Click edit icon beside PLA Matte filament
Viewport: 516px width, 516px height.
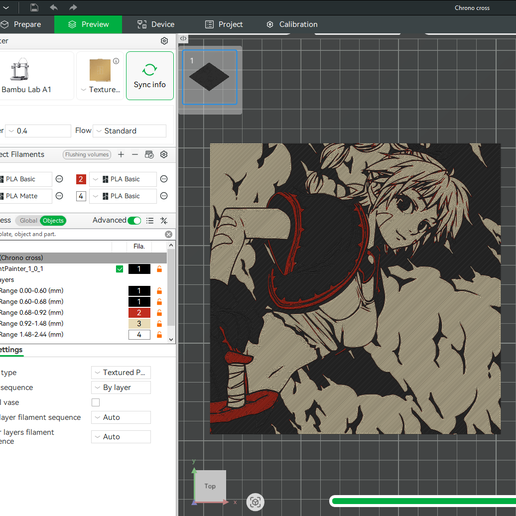coord(59,196)
